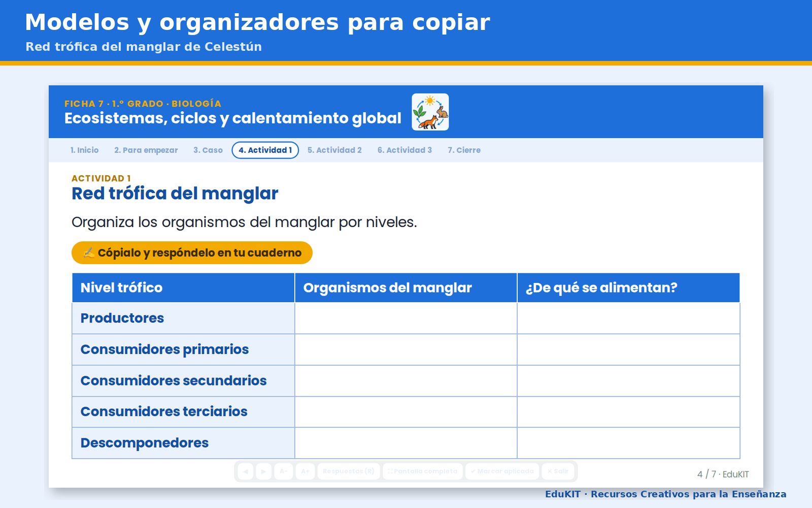
Task: Select the 4. Actividad 1 tab
Action: (265, 150)
